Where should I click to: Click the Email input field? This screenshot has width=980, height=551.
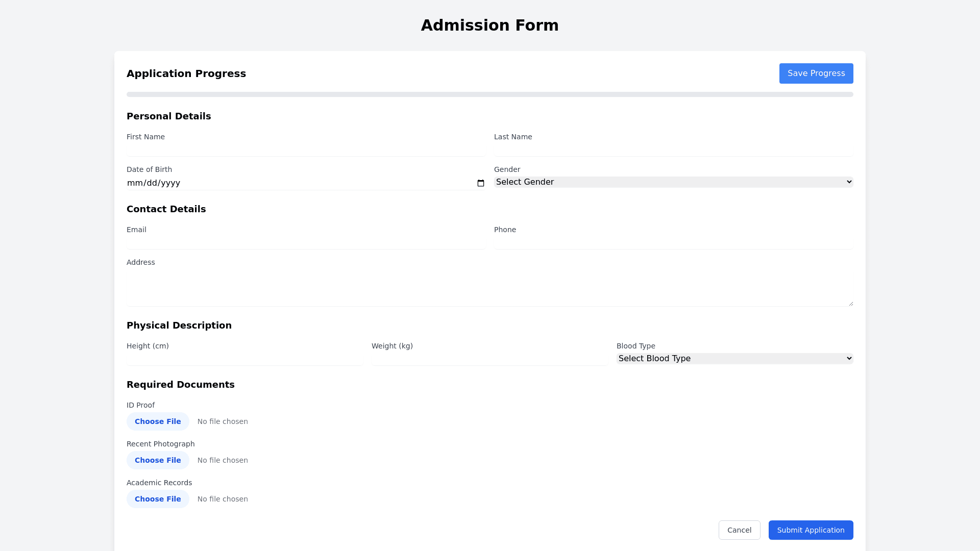[x=306, y=242]
